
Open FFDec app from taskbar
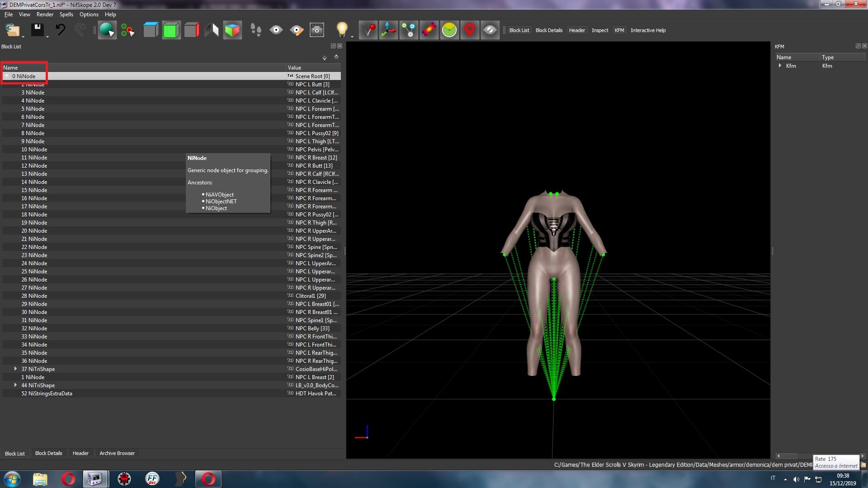click(152, 479)
